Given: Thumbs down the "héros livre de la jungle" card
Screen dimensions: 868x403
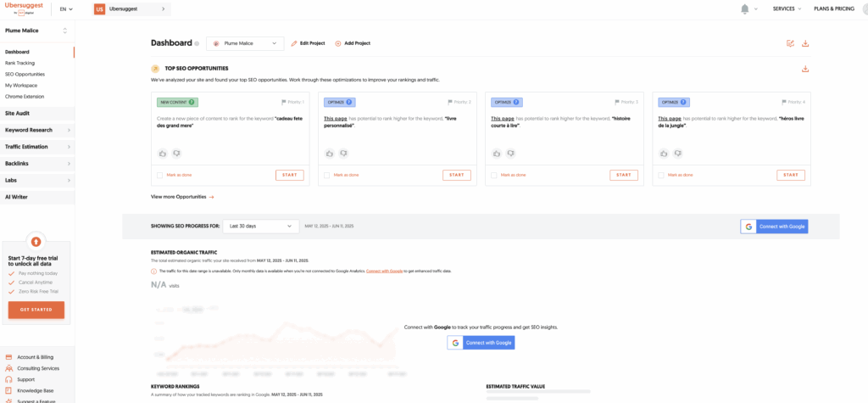Looking at the screenshot, I should coord(678,153).
